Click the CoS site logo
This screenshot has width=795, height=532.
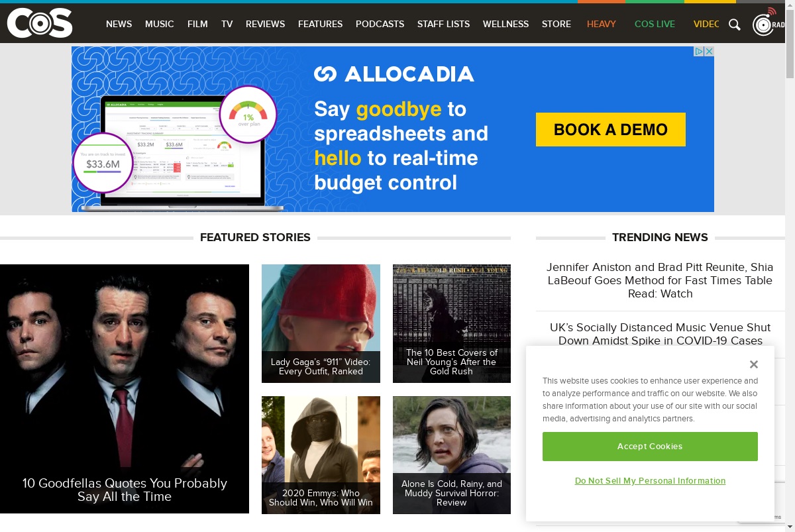click(x=40, y=23)
